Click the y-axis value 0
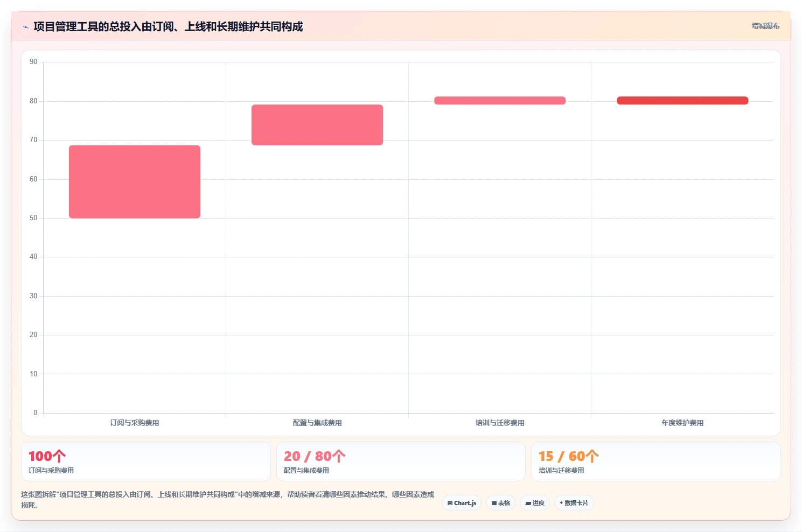 click(x=36, y=413)
